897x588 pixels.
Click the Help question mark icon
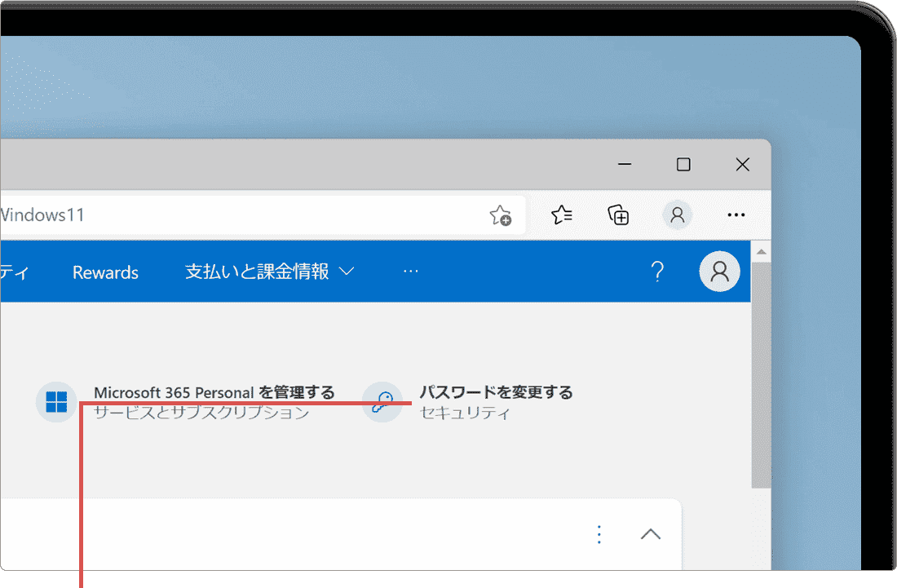[657, 272]
